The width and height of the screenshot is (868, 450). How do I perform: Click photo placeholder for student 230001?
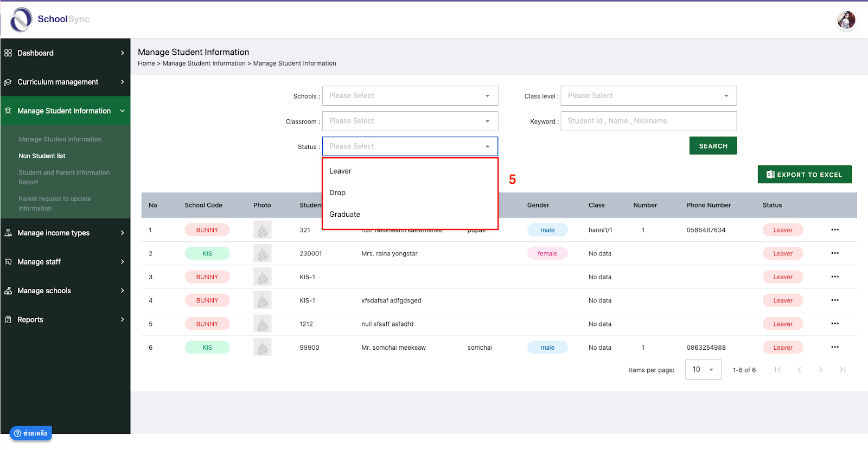263,253
